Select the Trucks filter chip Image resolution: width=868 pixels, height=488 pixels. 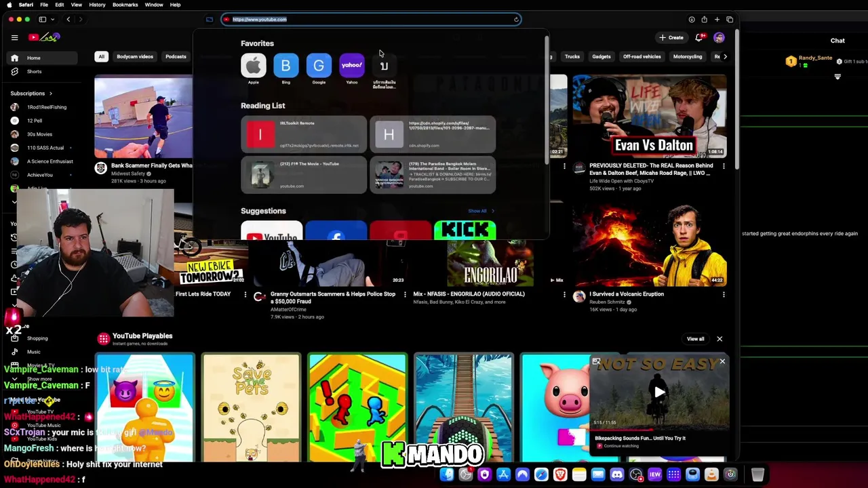(x=572, y=57)
